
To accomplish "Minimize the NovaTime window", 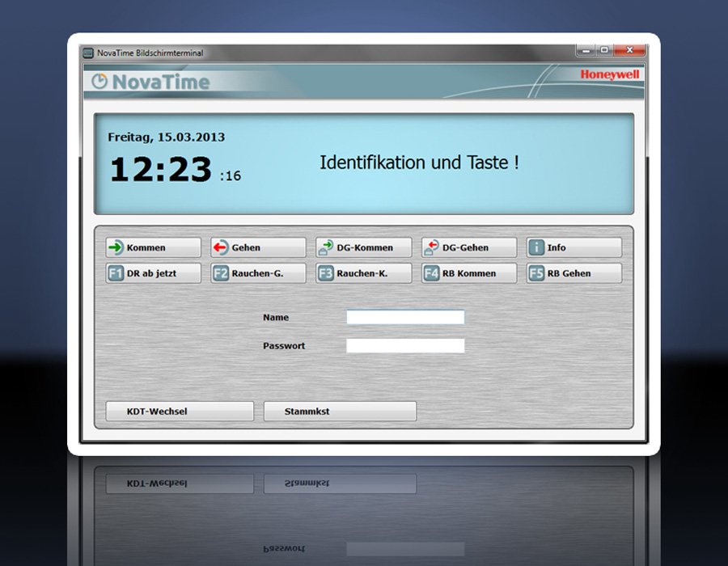I will (586, 50).
